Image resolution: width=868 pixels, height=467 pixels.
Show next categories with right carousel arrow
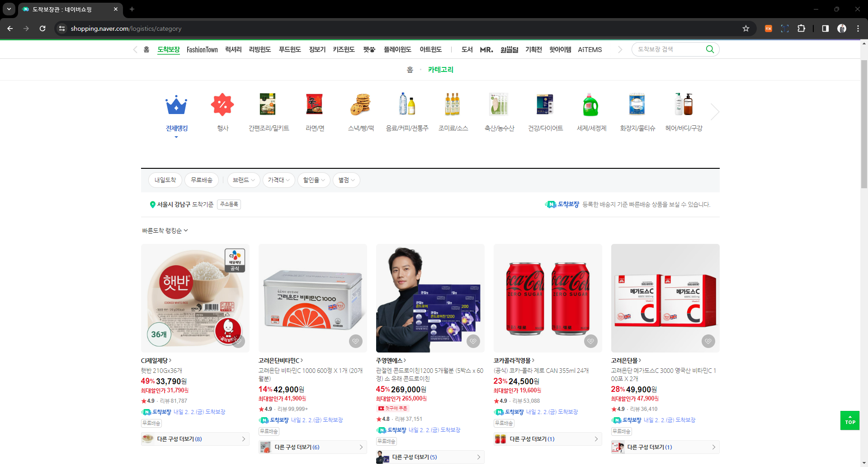(x=715, y=112)
